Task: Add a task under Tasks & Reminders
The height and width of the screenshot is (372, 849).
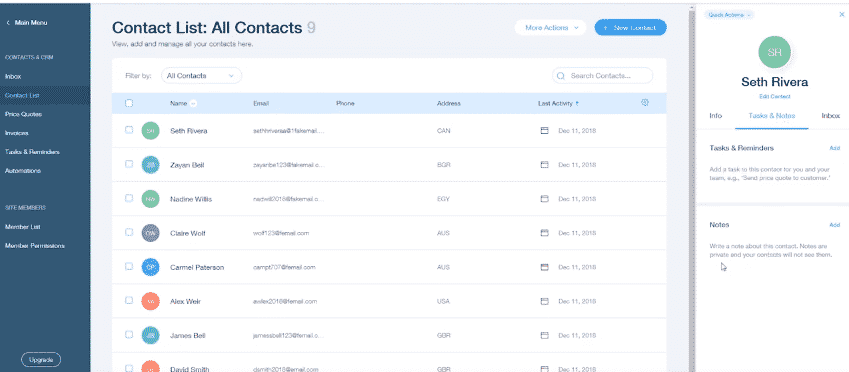Action: pyautogui.click(x=834, y=148)
